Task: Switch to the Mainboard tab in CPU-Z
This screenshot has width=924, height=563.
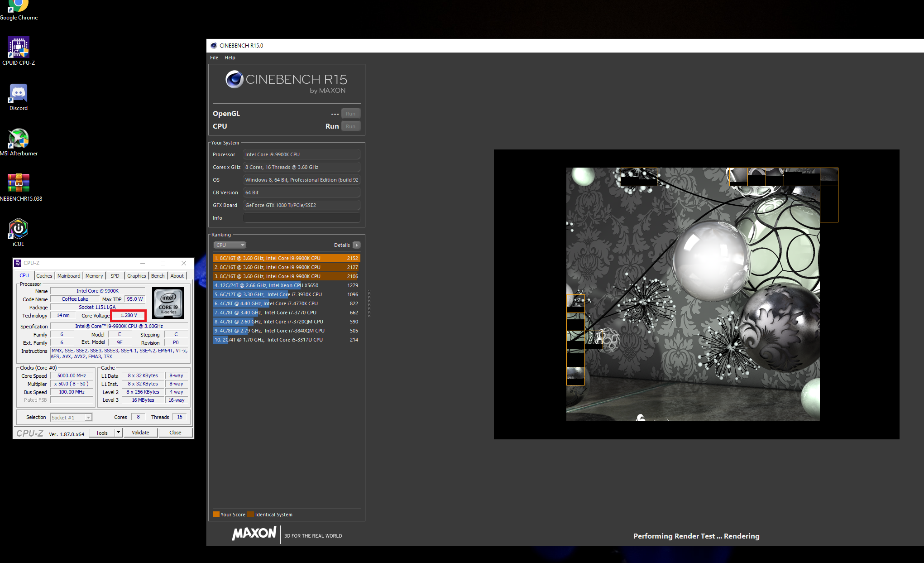Action: coord(69,276)
